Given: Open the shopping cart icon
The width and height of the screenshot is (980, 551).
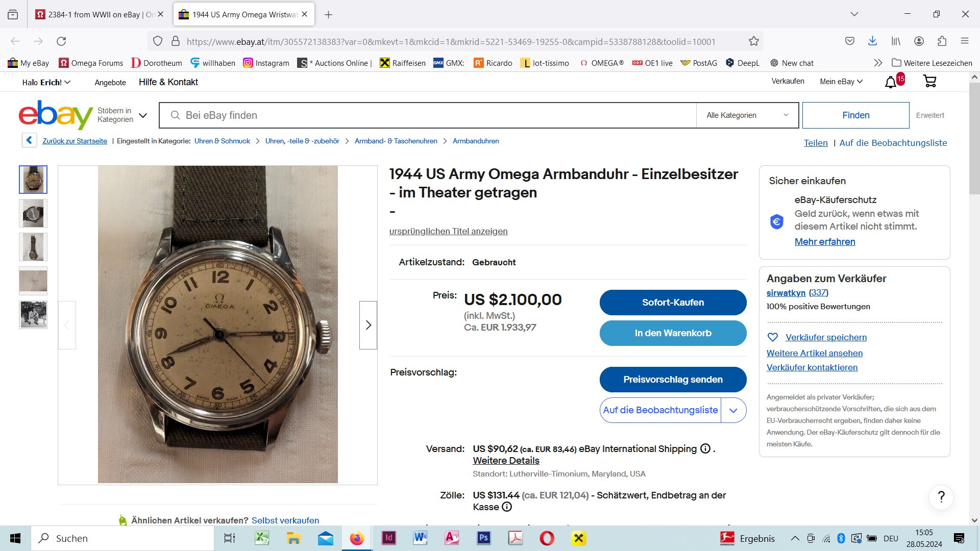Looking at the screenshot, I should [x=930, y=81].
